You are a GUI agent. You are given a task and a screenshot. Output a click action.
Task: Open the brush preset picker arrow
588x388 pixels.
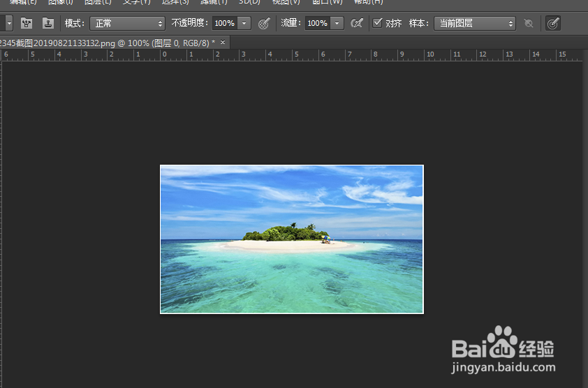9,23
